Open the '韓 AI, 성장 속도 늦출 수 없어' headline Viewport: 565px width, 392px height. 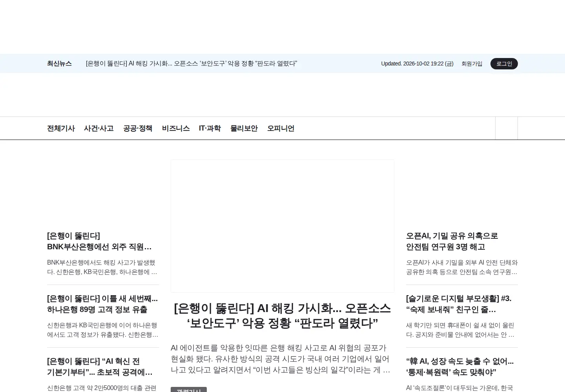pos(460,367)
